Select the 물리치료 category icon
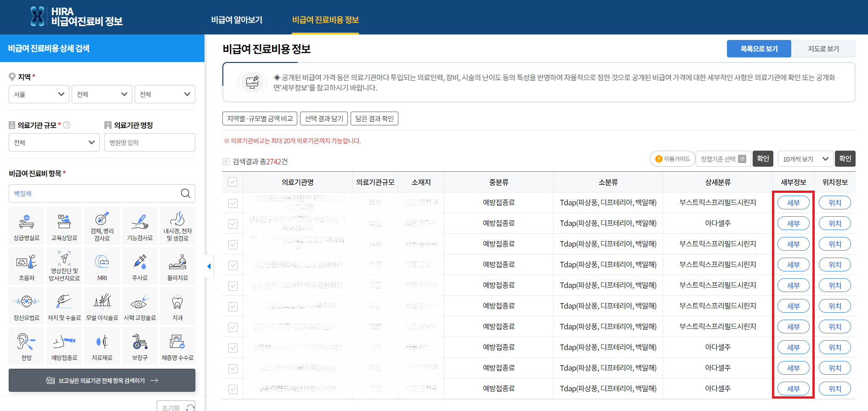Image resolution: width=868 pixels, height=411 pixels. point(177,265)
